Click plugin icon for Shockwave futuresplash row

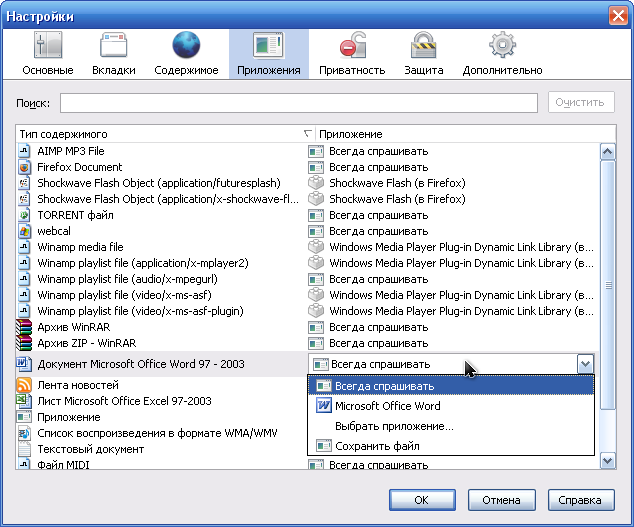[316, 183]
